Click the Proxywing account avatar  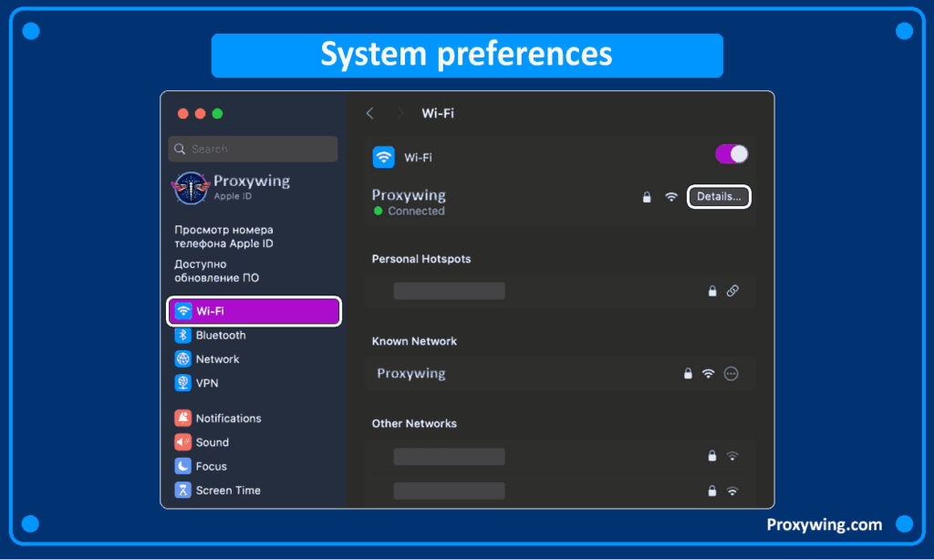point(191,188)
